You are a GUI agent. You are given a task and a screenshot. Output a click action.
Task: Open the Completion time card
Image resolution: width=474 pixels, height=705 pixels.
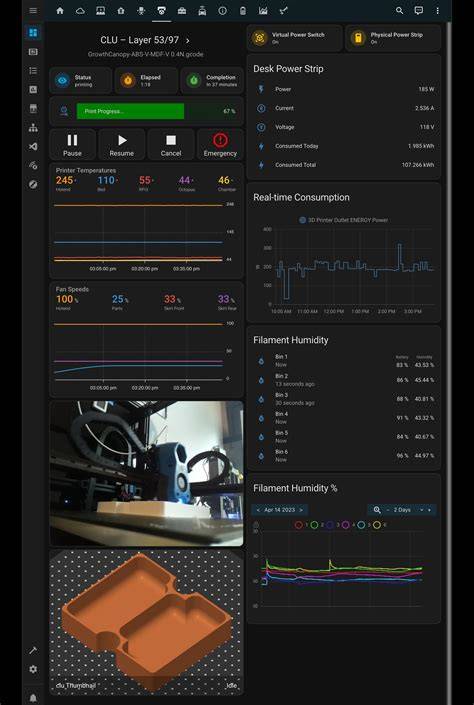(212, 80)
